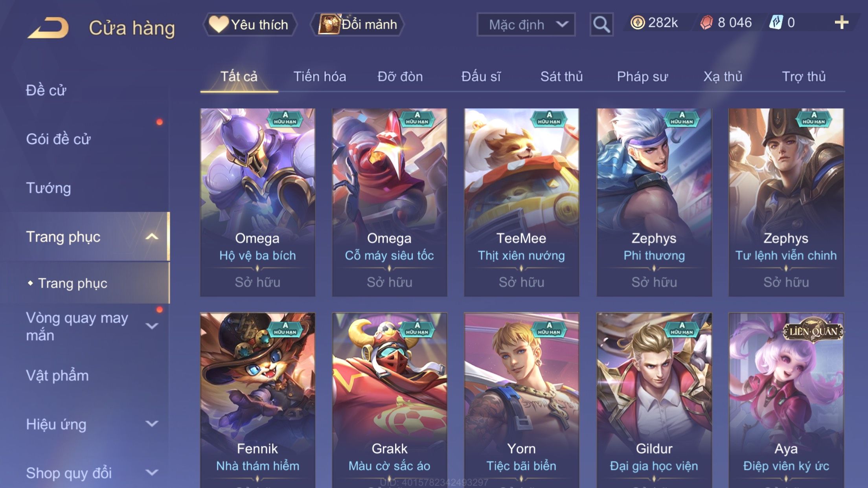Open TeeMee Thịt xiên nướng skin card
Viewport: 868px width, 488px height.
tap(521, 202)
